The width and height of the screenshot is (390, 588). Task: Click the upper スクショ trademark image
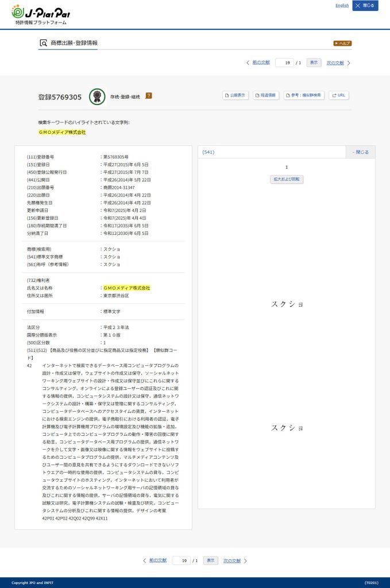click(287, 304)
